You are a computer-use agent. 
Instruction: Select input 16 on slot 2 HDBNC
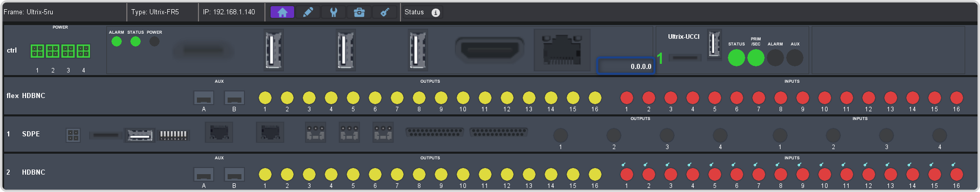(956, 174)
